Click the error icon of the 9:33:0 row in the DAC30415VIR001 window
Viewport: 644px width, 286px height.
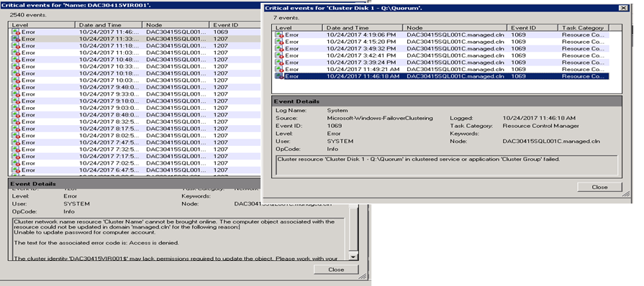coord(16,94)
